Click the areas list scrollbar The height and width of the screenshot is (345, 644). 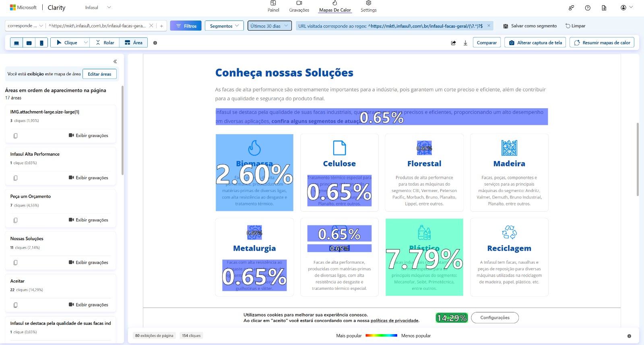point(122,130)
